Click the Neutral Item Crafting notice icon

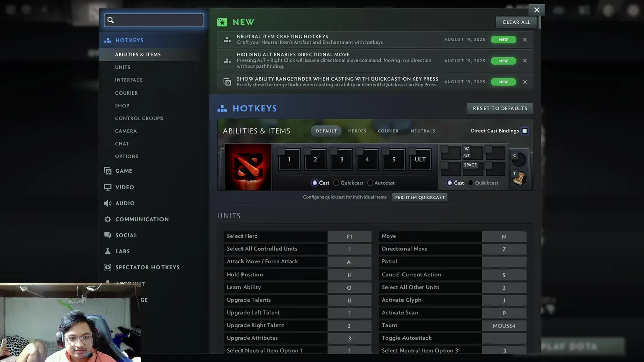[227, 40]
